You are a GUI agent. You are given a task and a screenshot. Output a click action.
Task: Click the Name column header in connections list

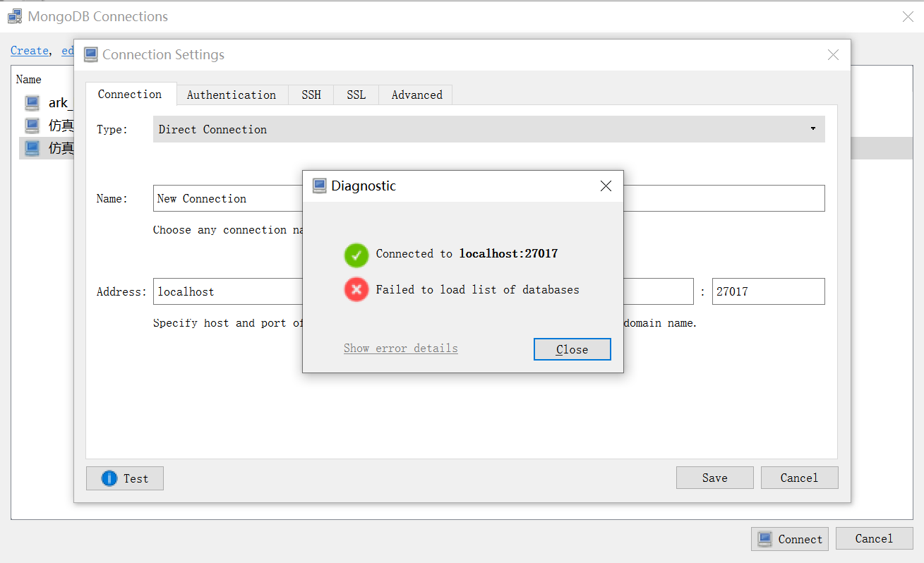coord(29,80)
